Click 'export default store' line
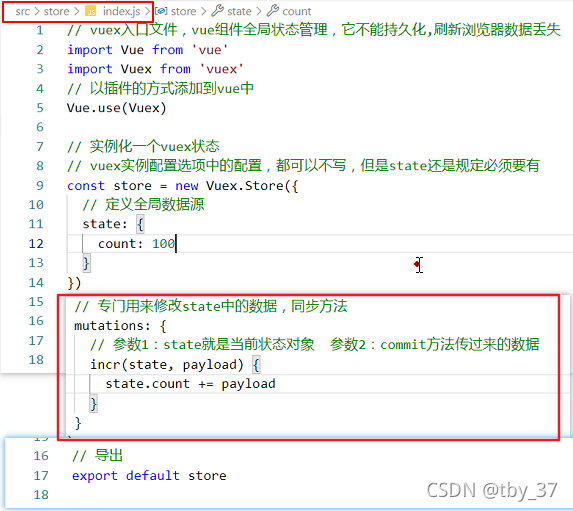 (149, 475)
